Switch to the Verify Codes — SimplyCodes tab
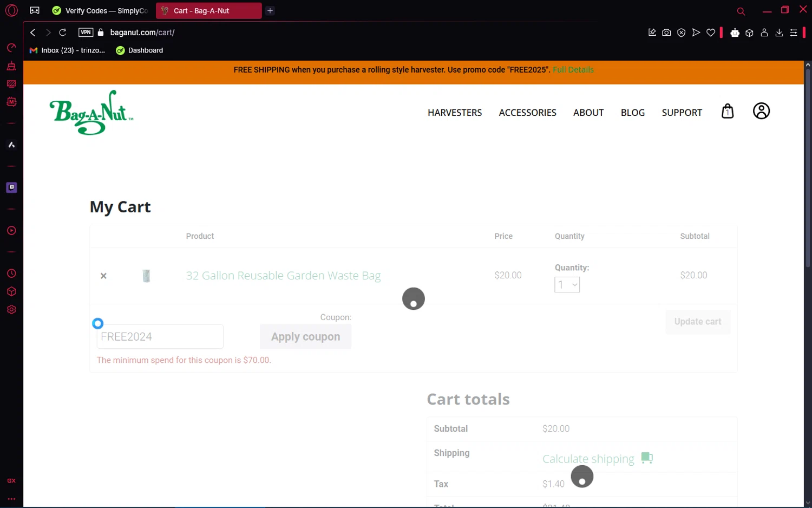The height and width of the screenshot is (508, 812). (100, 11)
